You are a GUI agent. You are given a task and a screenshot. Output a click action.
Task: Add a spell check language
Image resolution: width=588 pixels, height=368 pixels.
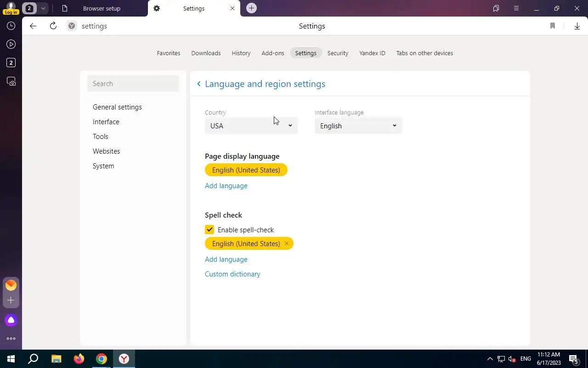tap(226, 259)
